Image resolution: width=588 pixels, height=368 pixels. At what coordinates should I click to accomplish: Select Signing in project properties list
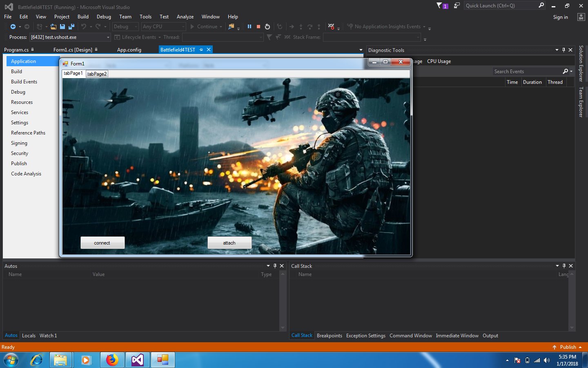point(19,143)
